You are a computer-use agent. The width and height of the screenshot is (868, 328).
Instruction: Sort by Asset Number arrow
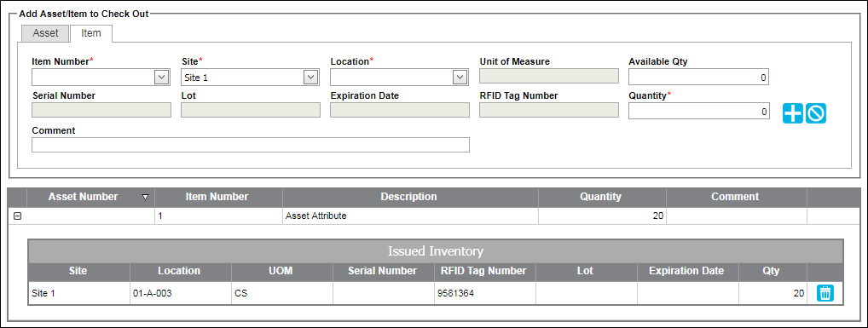145,197
